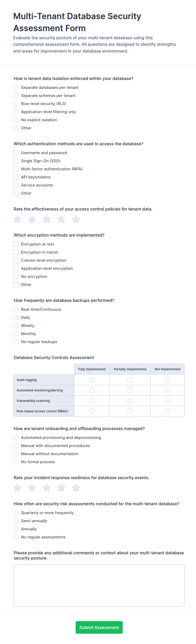Rate incident response readiness two stars
This screenshot has width=196, height=644.
point(32,488)
